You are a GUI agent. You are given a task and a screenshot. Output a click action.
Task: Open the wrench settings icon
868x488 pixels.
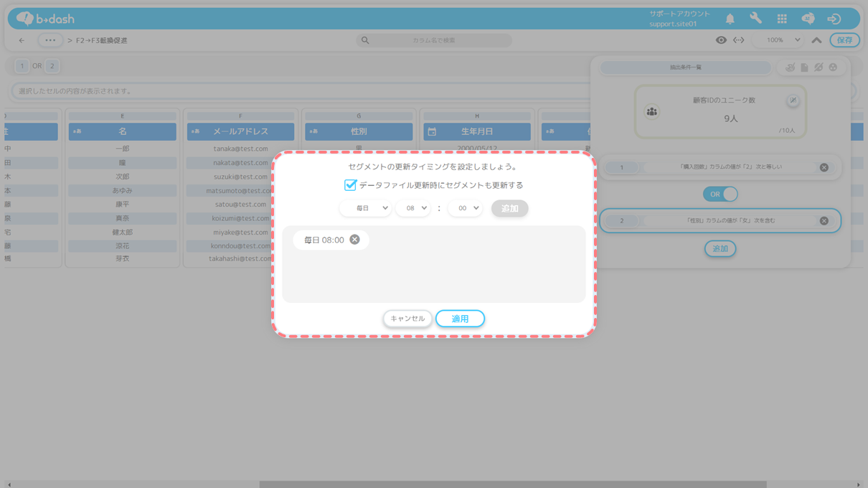(x=755, y=19)
